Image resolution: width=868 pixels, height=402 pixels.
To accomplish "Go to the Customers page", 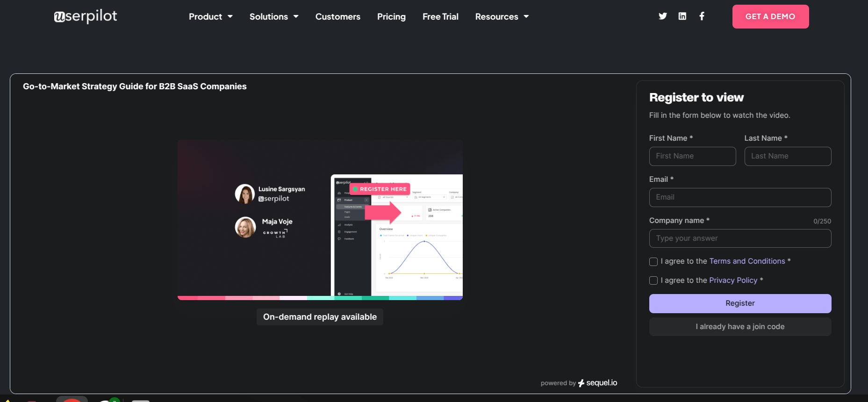I will pos(337,17).
